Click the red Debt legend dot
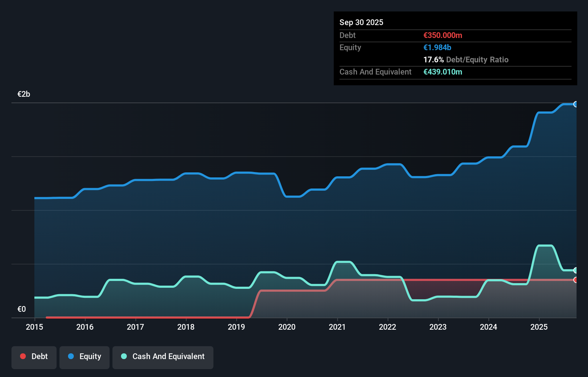 point(22,356)
